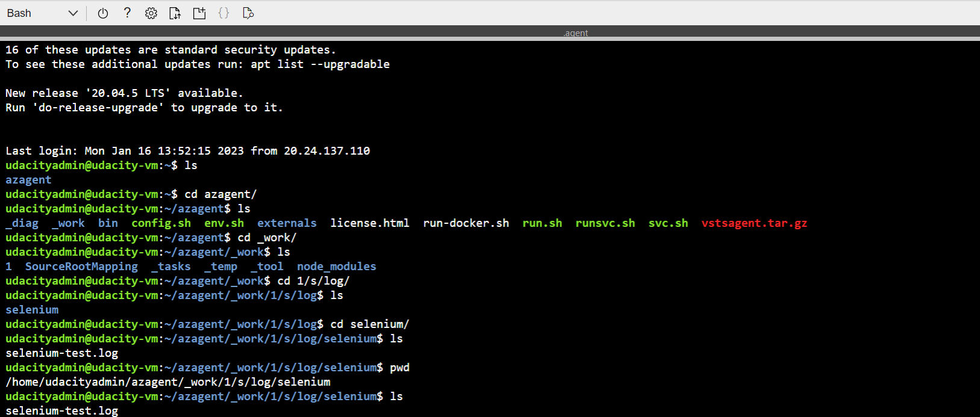Viewport: 980px width, 417px height.
Task: Select the green 'run.sh' file name
Action: pyautogui.click(x=542, y=223)
